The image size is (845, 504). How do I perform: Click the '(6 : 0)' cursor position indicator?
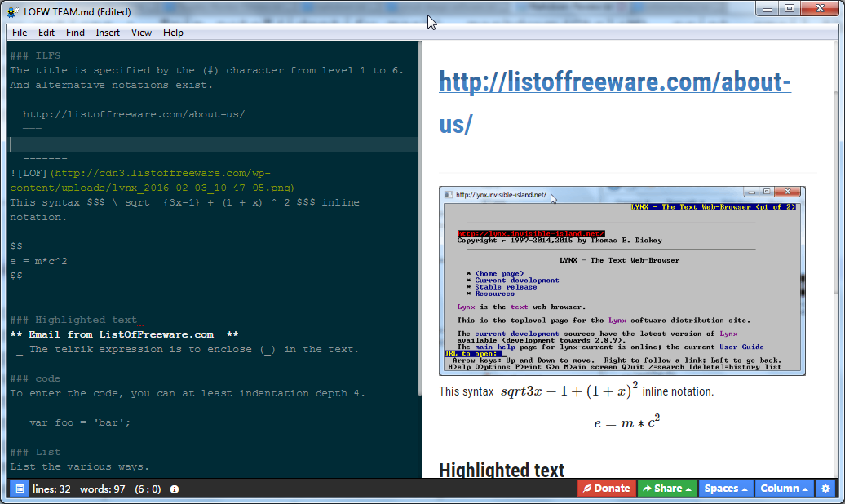click(148, 489)
